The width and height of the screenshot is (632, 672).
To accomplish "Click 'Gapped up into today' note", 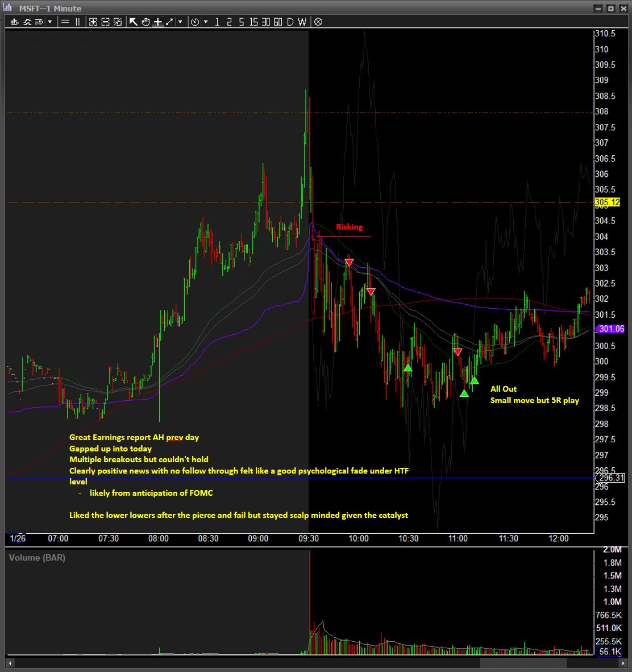I will [x=111, y=449].
